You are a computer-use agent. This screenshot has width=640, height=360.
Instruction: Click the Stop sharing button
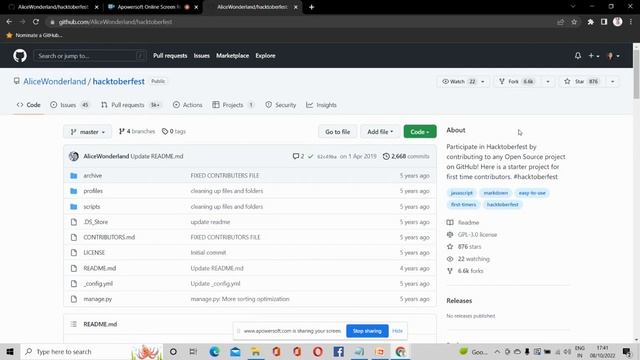pos(367,331)
